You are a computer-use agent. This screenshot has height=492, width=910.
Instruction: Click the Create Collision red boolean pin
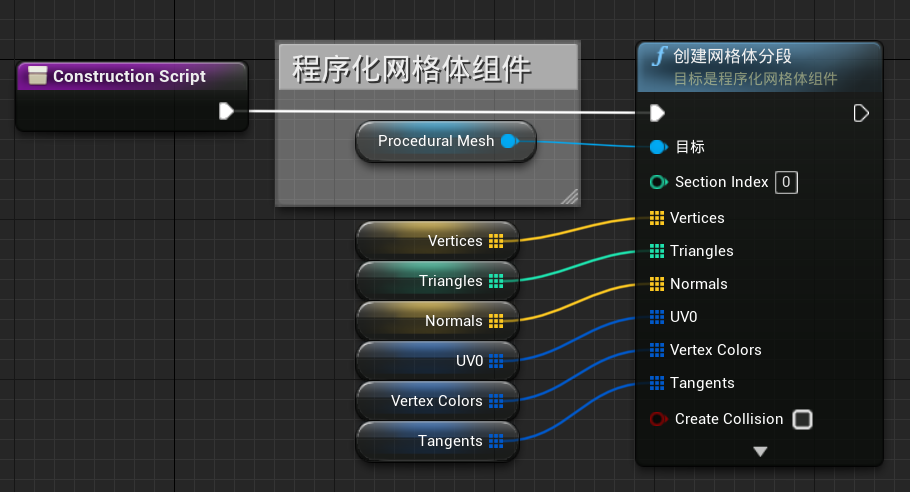pyautogui.click(x=659, y=419)
